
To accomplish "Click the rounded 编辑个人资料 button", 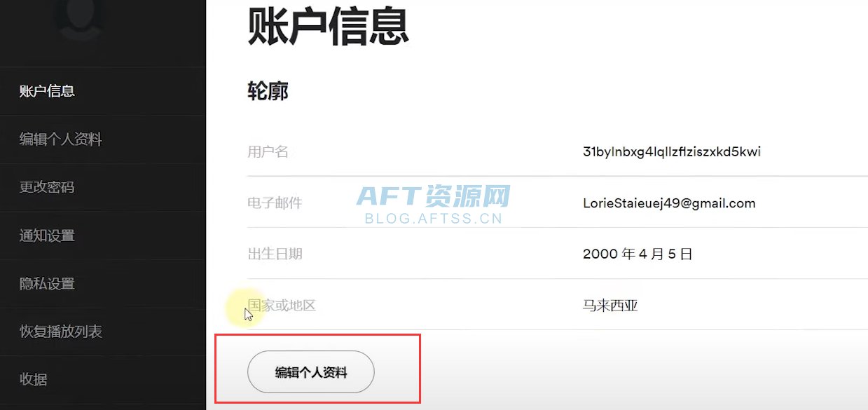I will tap(311, 372).
